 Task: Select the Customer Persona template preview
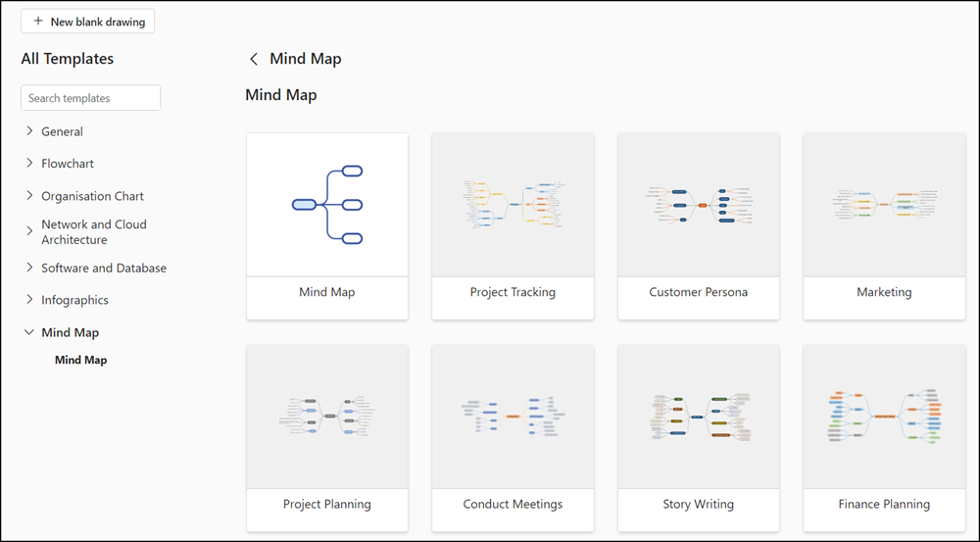pos(698,205)
